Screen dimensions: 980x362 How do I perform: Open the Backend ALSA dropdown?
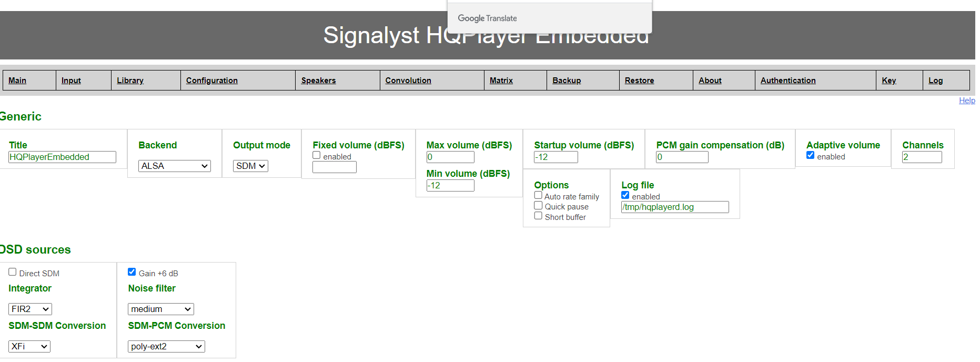tap(175, 166)
